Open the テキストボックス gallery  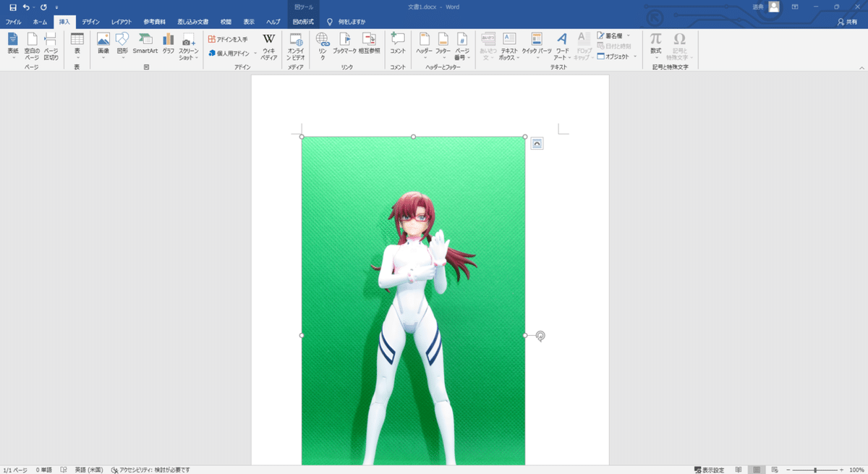coord(509,46)
